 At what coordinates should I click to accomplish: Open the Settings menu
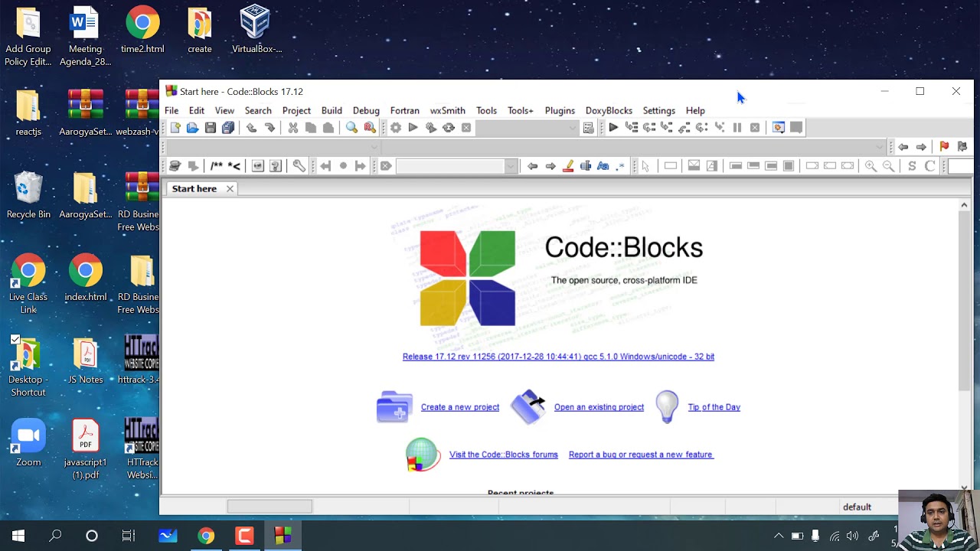(658, 110)
